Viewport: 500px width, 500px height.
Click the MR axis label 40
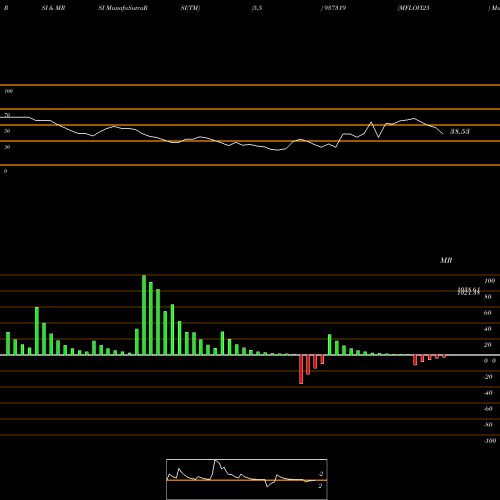point(488,329)
